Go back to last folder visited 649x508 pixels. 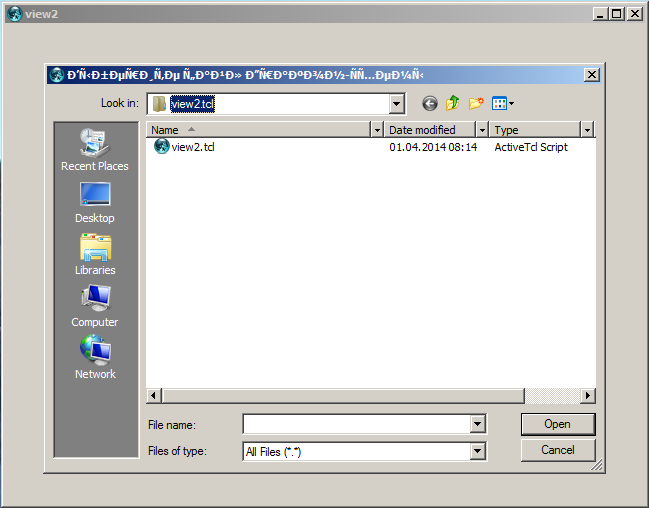pos(430,103)
